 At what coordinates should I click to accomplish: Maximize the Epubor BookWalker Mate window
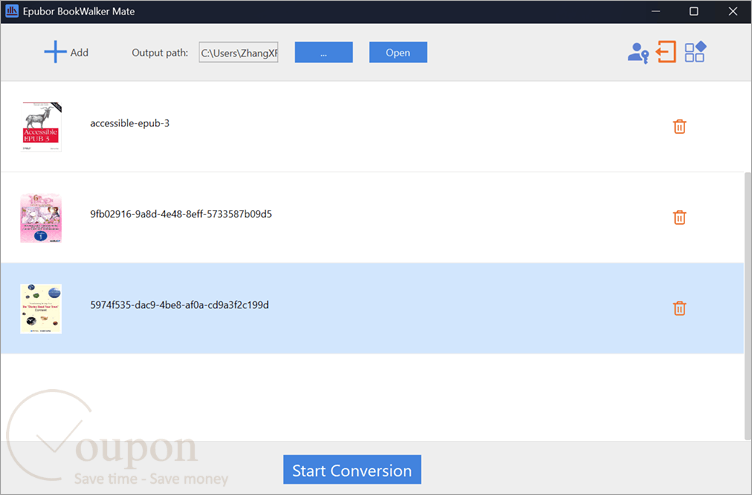pyautogui.click(x=693, y=11)
